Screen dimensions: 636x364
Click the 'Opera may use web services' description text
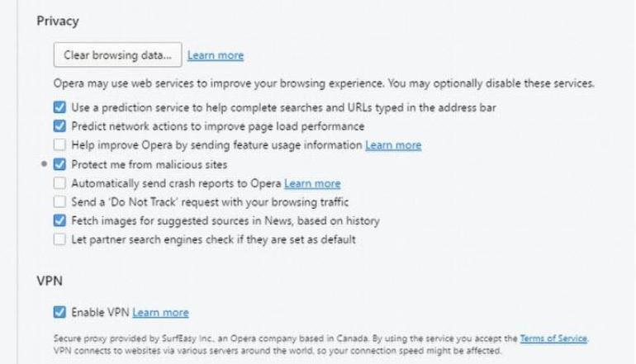pos(324,84)
